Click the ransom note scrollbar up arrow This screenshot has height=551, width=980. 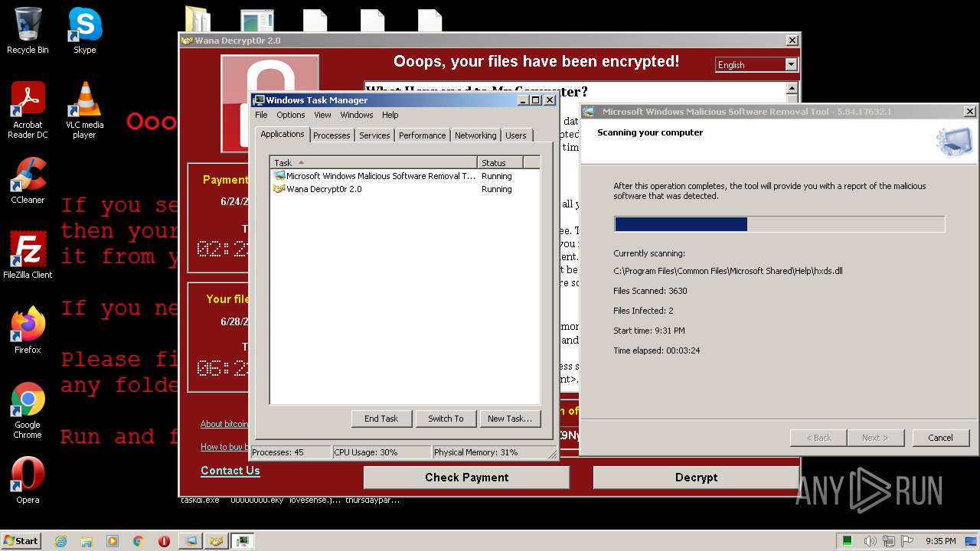tap(792, 89)
